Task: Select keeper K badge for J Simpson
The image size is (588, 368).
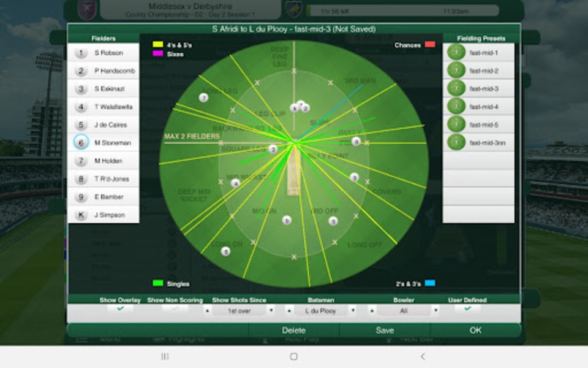Action: (x=81, y=215)
